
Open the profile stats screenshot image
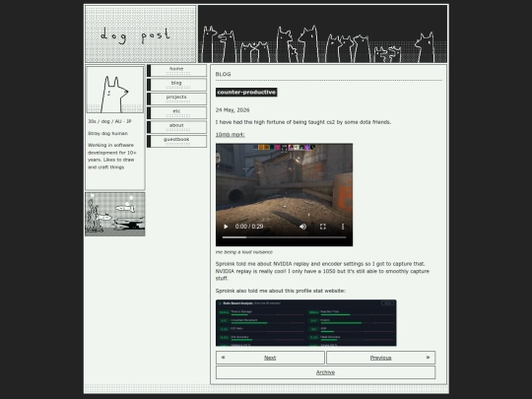305,323
